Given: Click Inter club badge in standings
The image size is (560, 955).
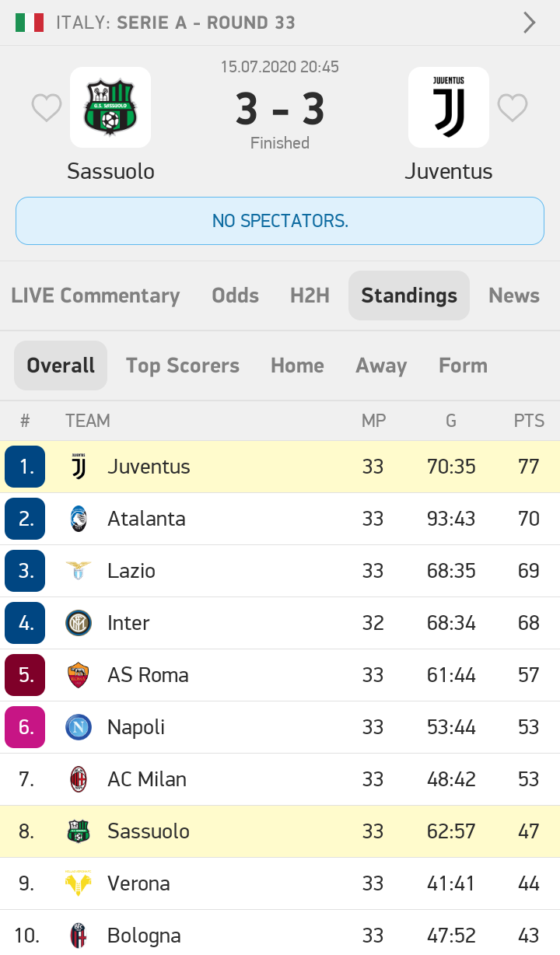Looking at the screenshot, I should [79, 623].
